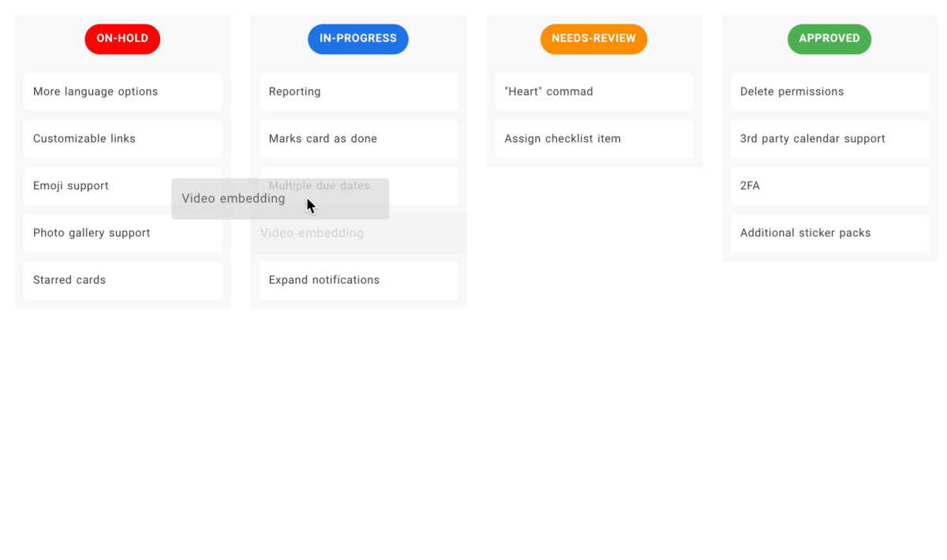Open the Delete permissions card
947x560 pixels.
click(829, 91)
